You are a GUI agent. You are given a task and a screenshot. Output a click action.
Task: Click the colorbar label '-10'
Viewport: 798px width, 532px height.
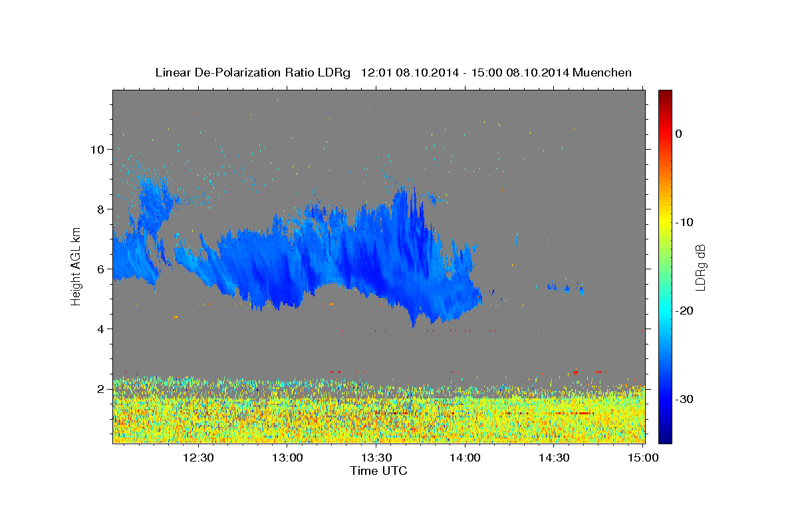684,222
